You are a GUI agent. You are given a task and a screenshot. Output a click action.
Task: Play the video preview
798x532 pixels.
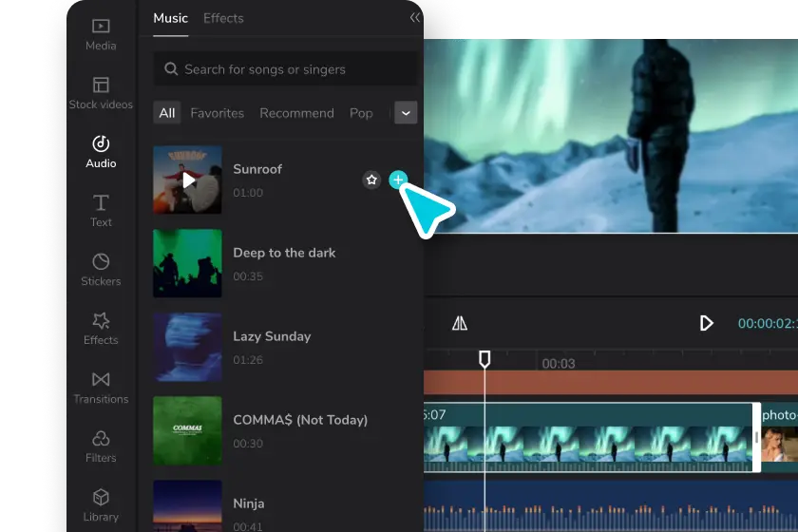[707, 323]
